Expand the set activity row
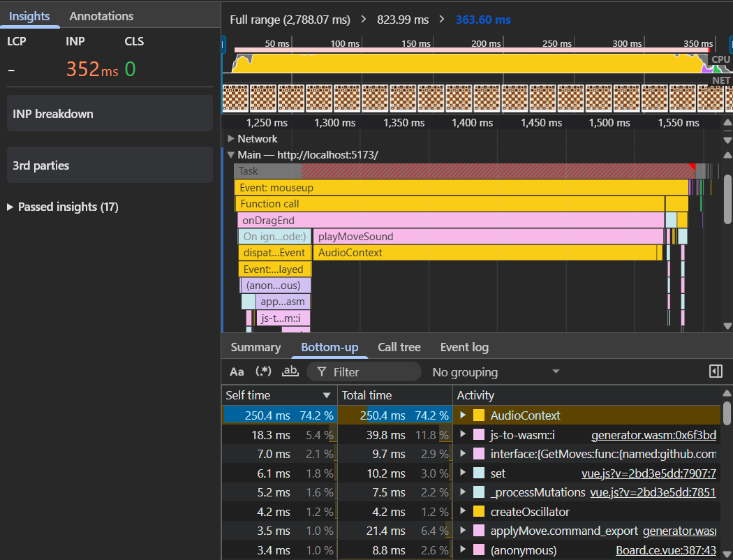The width and height of the screenshot is (733, 560). 463,473
